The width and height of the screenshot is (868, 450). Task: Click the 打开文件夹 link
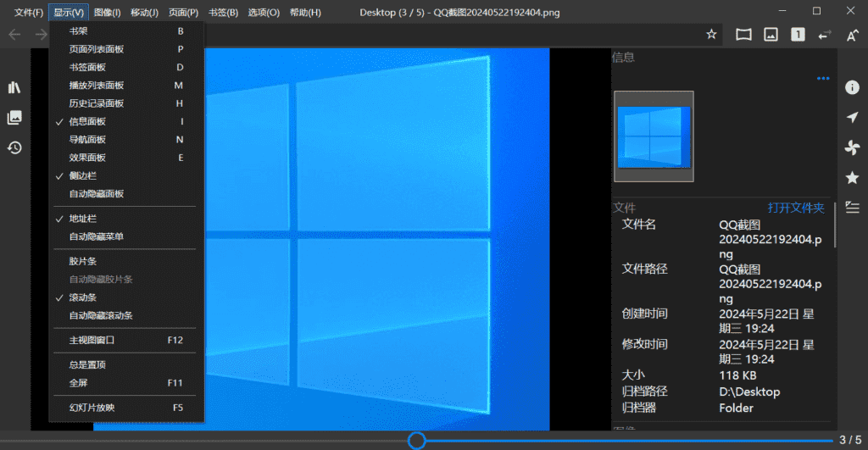coord(795,208)
